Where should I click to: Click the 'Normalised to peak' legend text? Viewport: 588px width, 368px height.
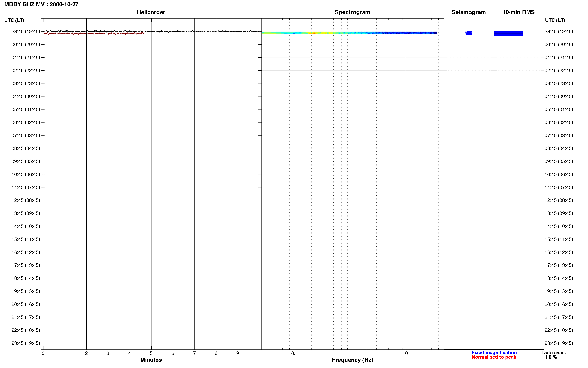tap(494, 357)
